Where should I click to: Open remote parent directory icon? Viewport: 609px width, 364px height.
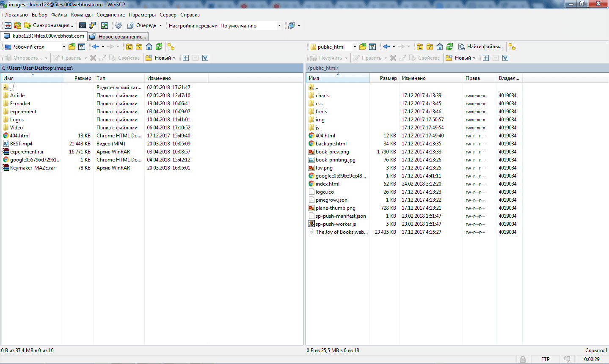pyautogui.click(x=420, y=47)
